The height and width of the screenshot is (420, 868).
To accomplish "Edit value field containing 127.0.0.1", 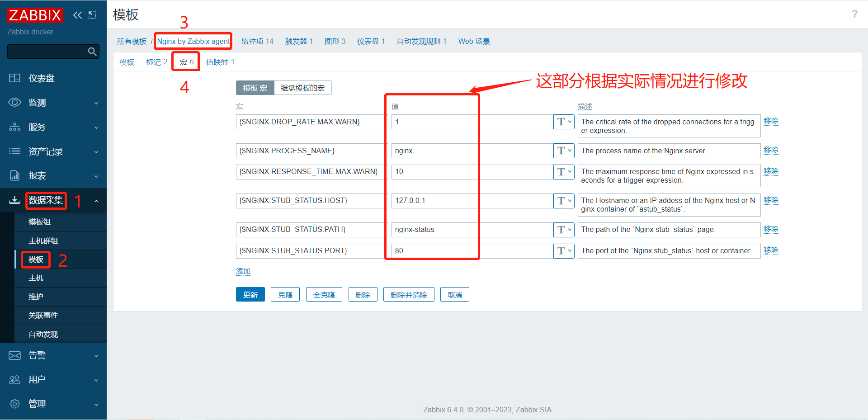I will tap(472, 201).
